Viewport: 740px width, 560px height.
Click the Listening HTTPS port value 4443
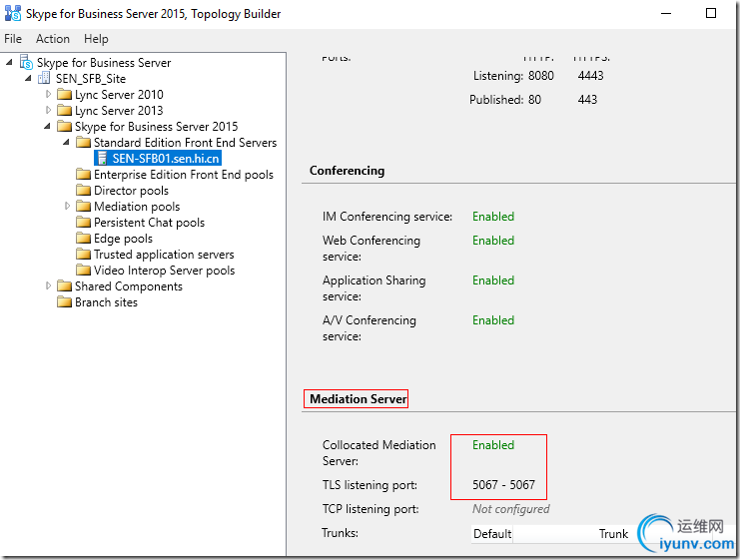(x=590, y=76)
